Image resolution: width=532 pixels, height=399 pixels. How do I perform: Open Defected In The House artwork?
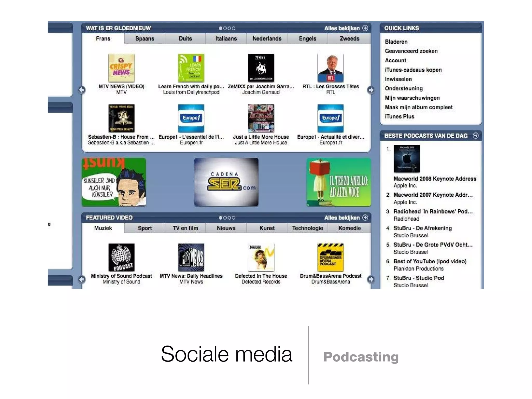(261, 257)
